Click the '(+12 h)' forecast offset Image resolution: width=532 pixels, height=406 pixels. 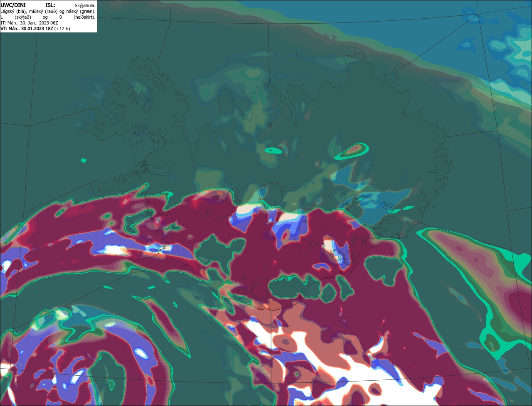[62, 29]
